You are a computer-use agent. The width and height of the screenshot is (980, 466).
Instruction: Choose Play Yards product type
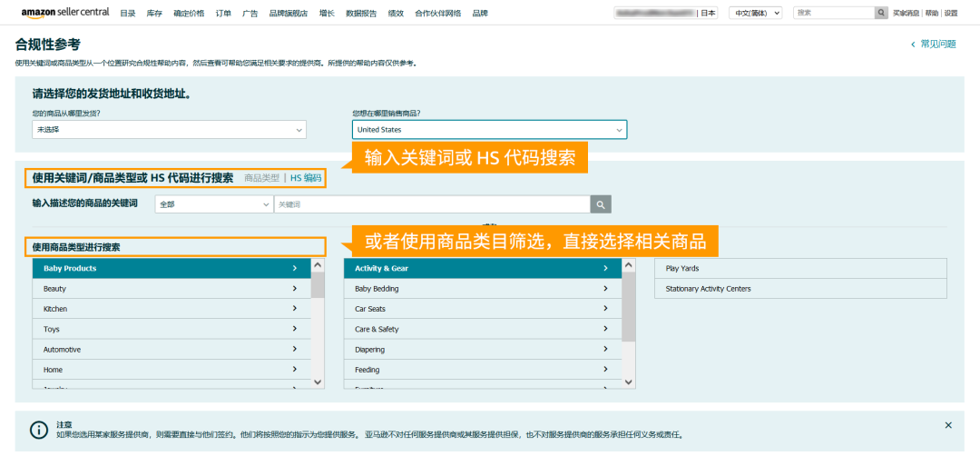pyautogui.click(x=799, y=269)
